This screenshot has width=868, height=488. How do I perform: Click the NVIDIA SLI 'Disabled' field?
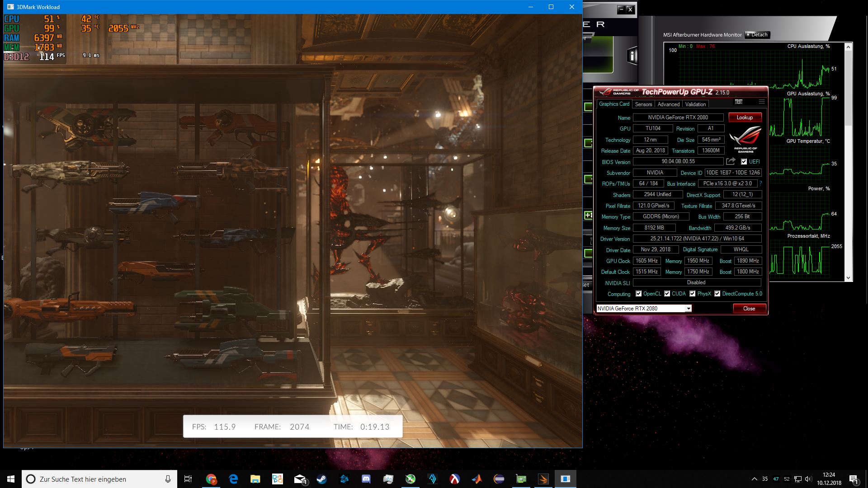click(x=697, y=282)
